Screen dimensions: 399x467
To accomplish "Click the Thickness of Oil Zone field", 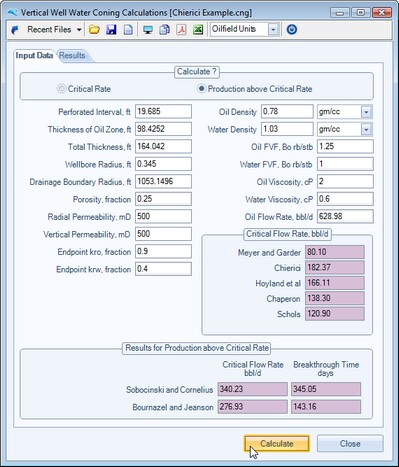I will click(163, 129).
